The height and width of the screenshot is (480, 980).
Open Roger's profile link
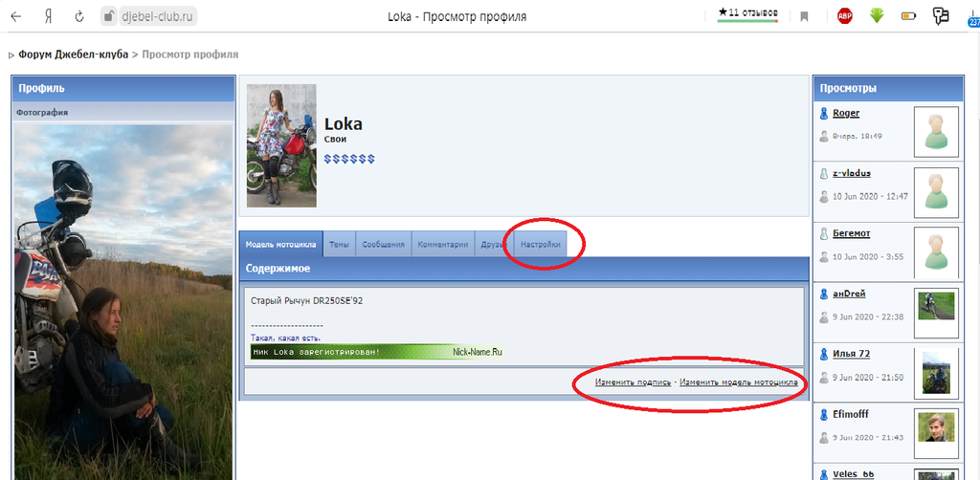[x=846, y=113]
